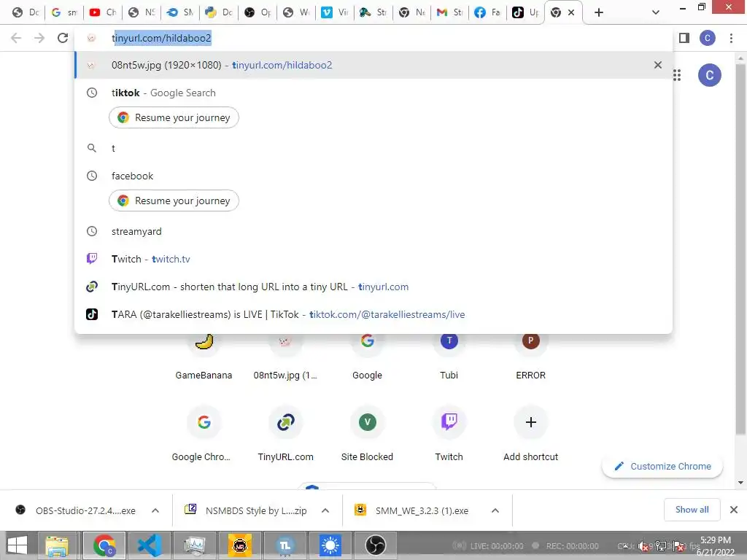Select the 08nt5w.jpg tinyurl suggestion
The width and height of the screenshot is (747, 560).
(373, 65)
